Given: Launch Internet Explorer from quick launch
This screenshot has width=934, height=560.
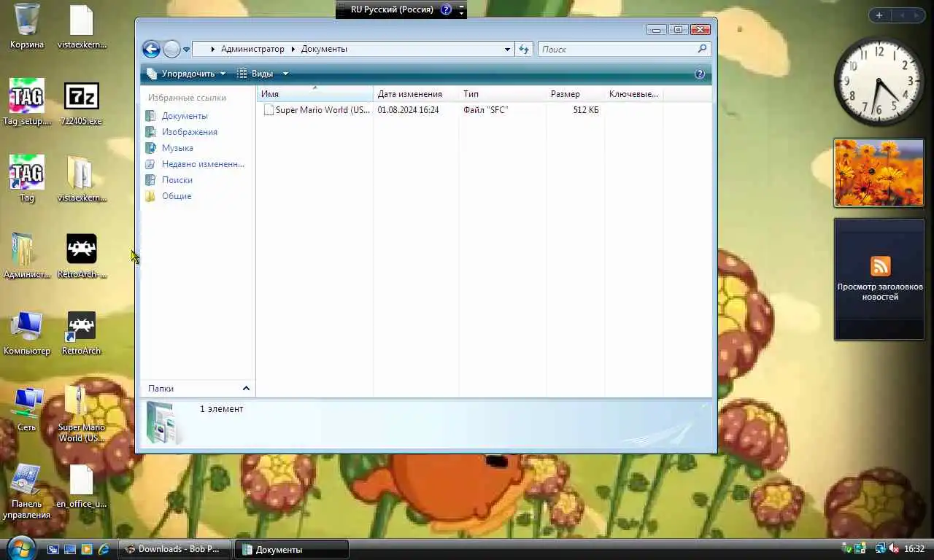Looking at the screenshot, I should tap(104, 549).
